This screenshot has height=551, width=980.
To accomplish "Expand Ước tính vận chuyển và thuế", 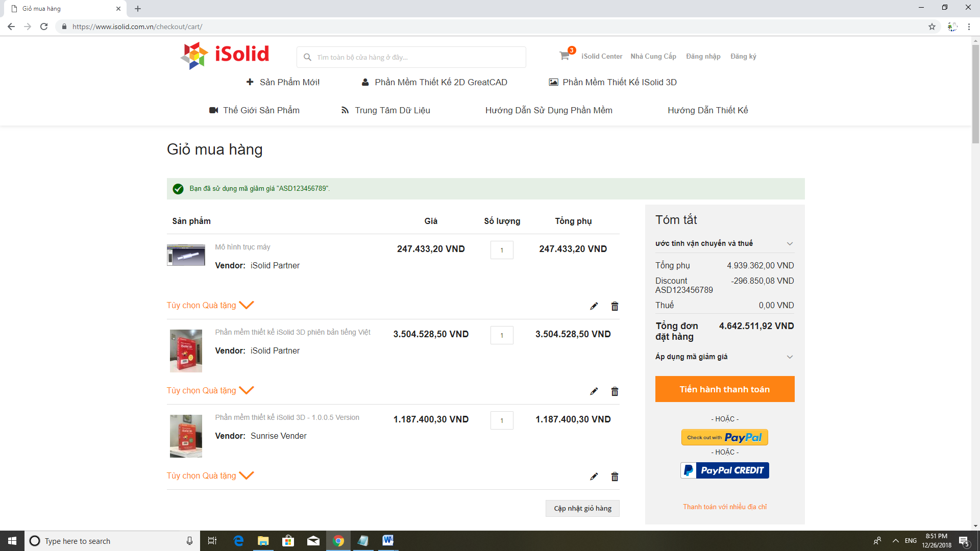I will point(724,243).
